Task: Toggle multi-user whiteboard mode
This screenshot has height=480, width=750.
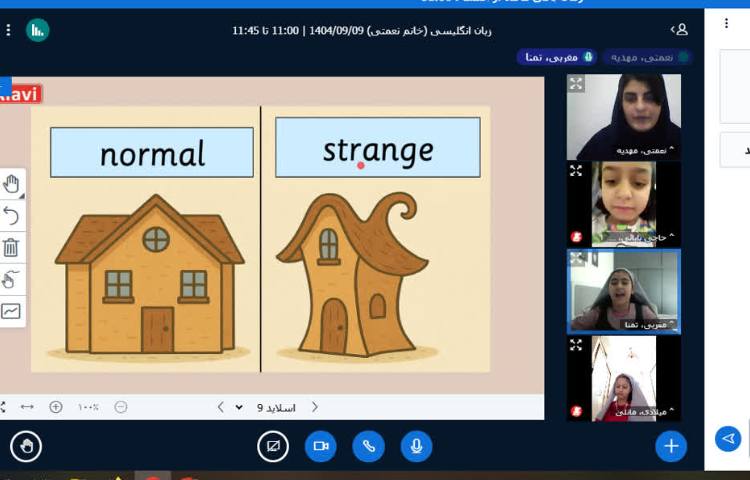Action: [11, 279]
